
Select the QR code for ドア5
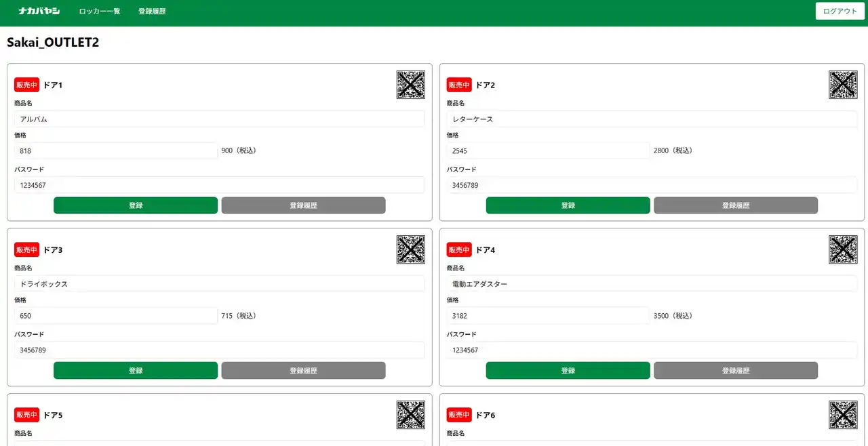coord(410,414)
